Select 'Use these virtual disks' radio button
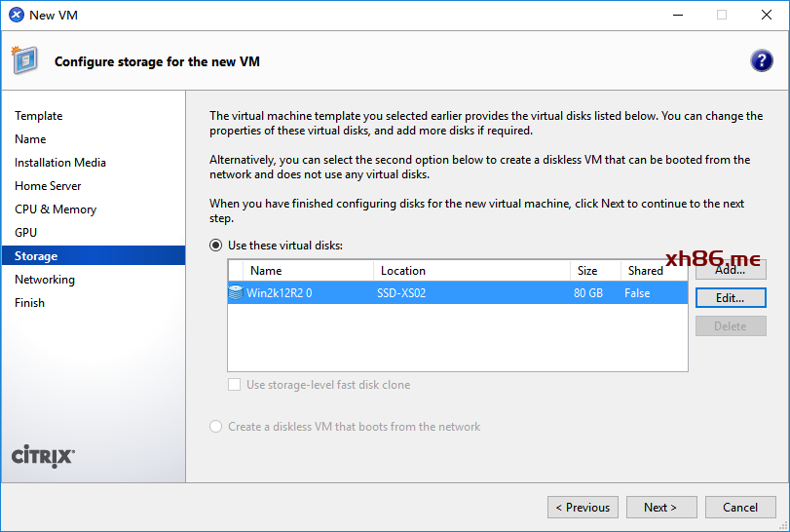 [217, 246]
